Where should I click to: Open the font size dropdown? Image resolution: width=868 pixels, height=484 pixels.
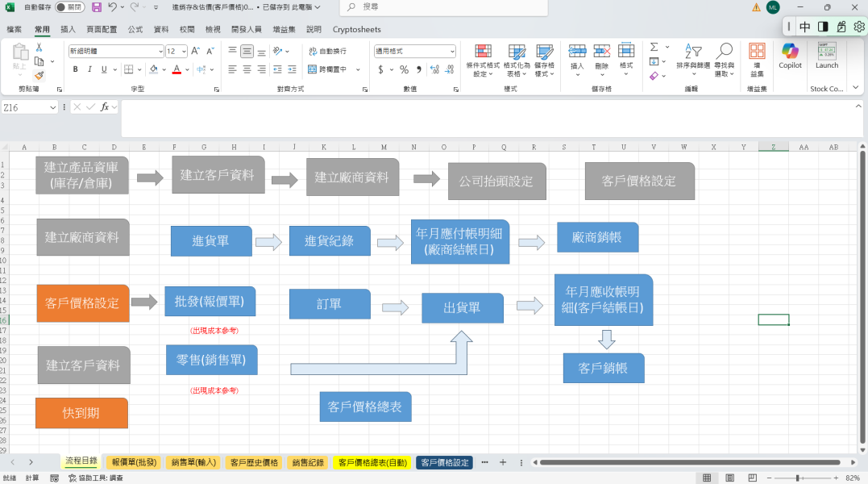(x=184, y=51)
